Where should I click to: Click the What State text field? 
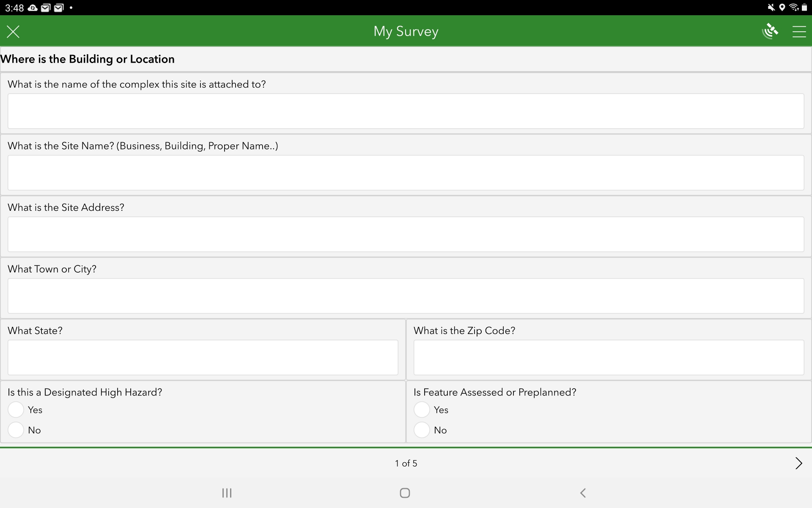[203, 357]
